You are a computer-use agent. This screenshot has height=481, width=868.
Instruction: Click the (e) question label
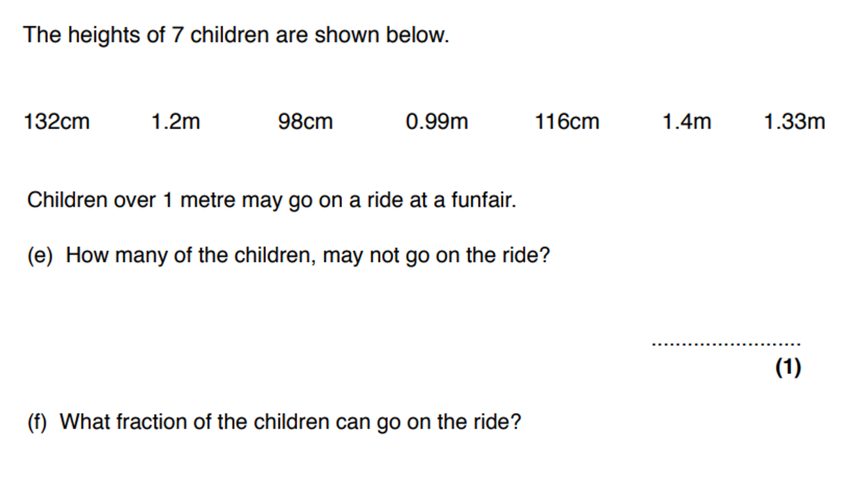[40, 255]
